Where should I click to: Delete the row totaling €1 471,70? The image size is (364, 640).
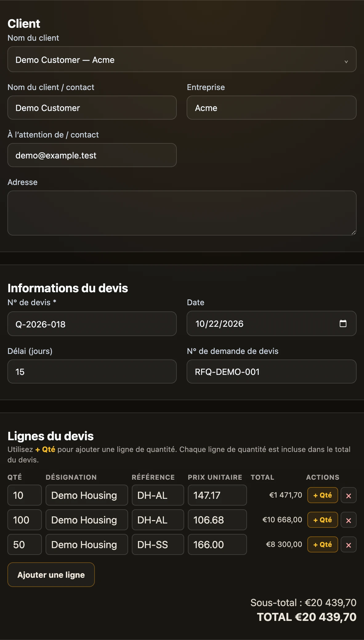pyautogui.click(x=349, y=495)
